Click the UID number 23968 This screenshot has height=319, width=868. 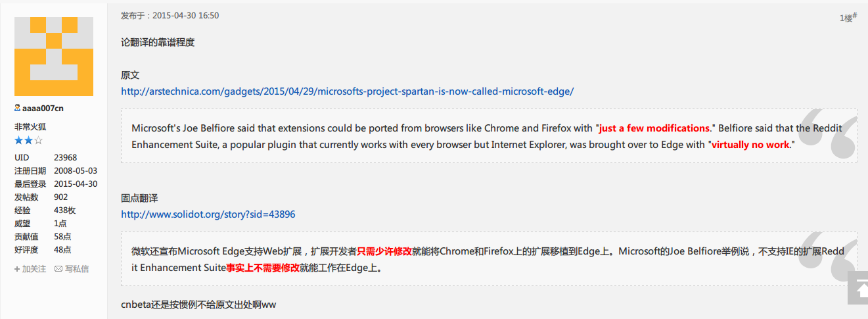(65, 158)
